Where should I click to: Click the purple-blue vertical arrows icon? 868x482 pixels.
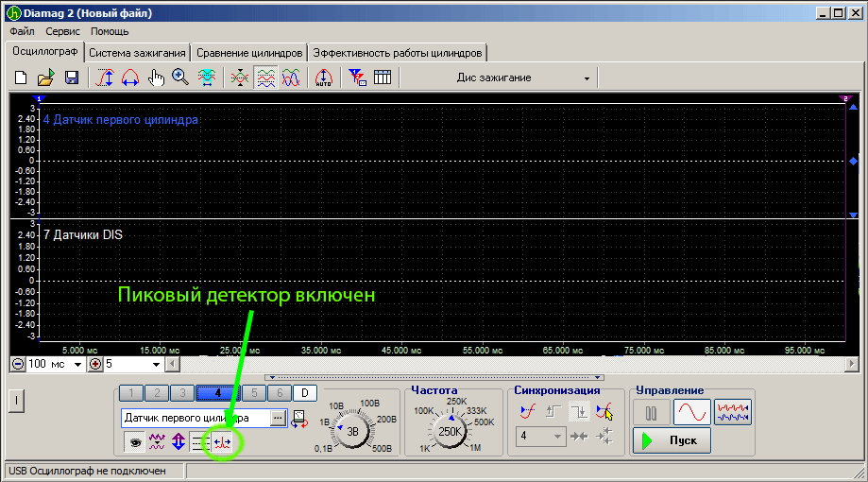tap(179, 442)
